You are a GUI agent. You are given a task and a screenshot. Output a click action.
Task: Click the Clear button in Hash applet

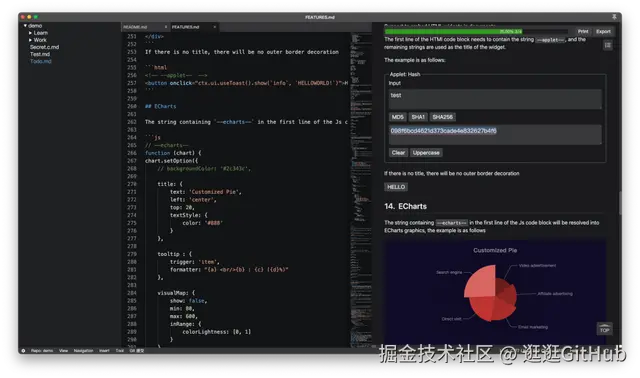[x=398, y=153]
